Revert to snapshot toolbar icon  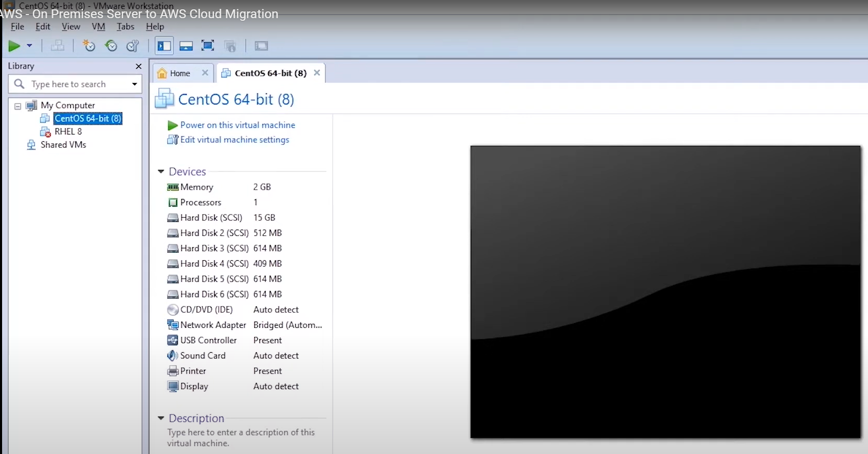point(111,46)
